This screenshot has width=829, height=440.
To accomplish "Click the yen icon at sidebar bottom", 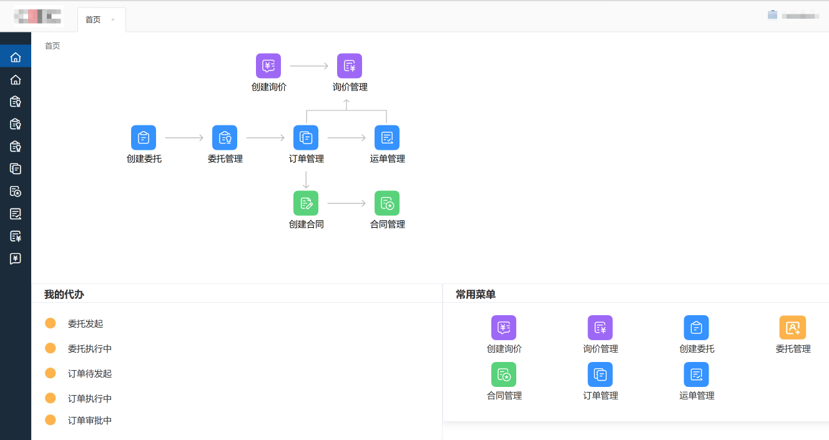I will pos(15,259).
